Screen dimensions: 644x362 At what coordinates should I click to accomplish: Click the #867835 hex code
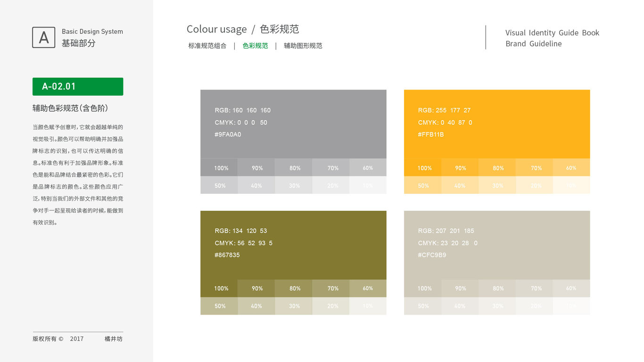tap(227, 255)
